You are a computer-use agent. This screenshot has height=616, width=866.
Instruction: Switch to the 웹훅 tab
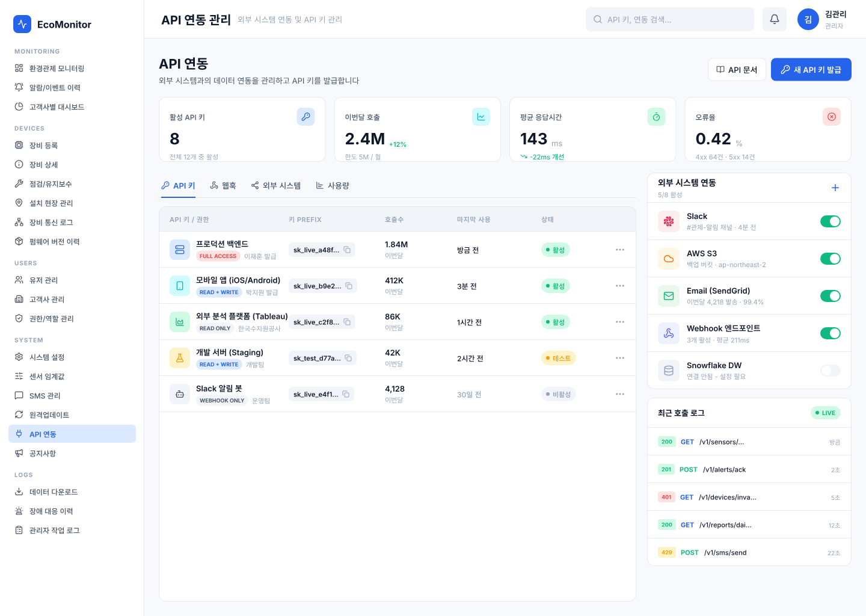(x=223, y=186)
